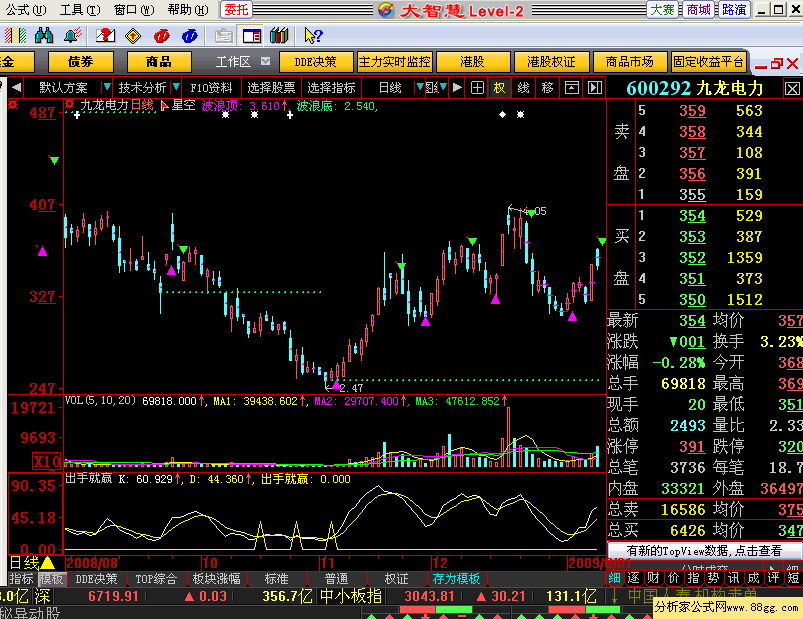Click the 大智慧 logo icon in title bar
Image resolution: width=803 pixels, height=619 pixels.
point(386,10)
